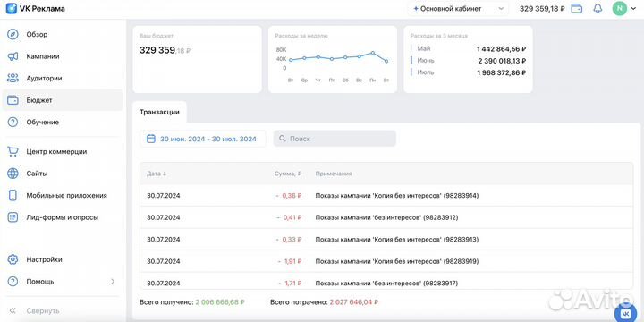The width and height of the screenshot is (644, 322).
Task: Open Сайты globe icon
Action: pyautogui.click(x=13, y=174)
